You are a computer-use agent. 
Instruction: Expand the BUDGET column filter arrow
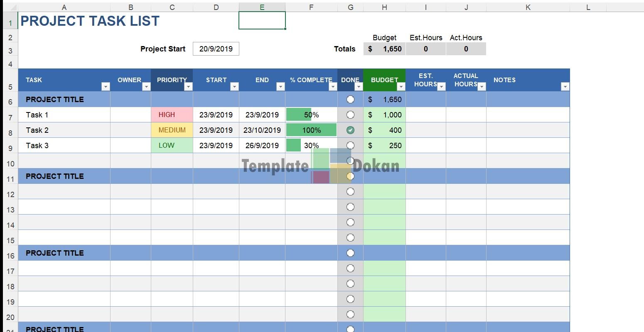(x=401, y=86)
